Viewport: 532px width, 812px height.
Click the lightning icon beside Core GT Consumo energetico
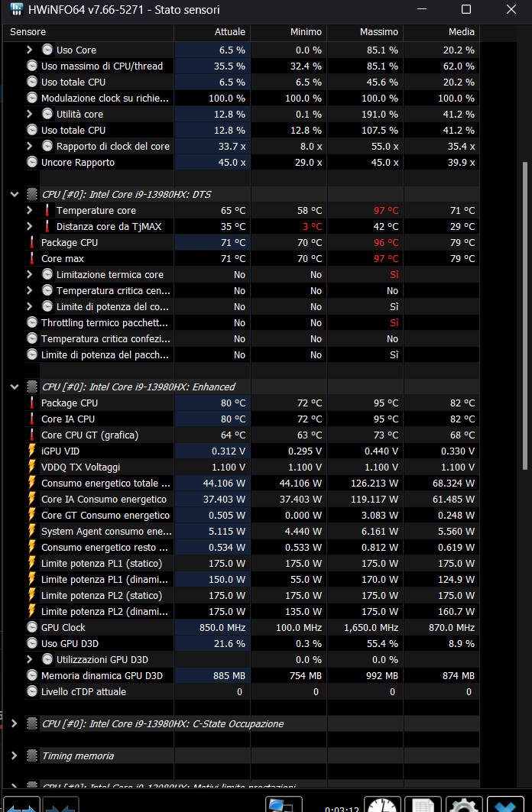click(32, 516)
